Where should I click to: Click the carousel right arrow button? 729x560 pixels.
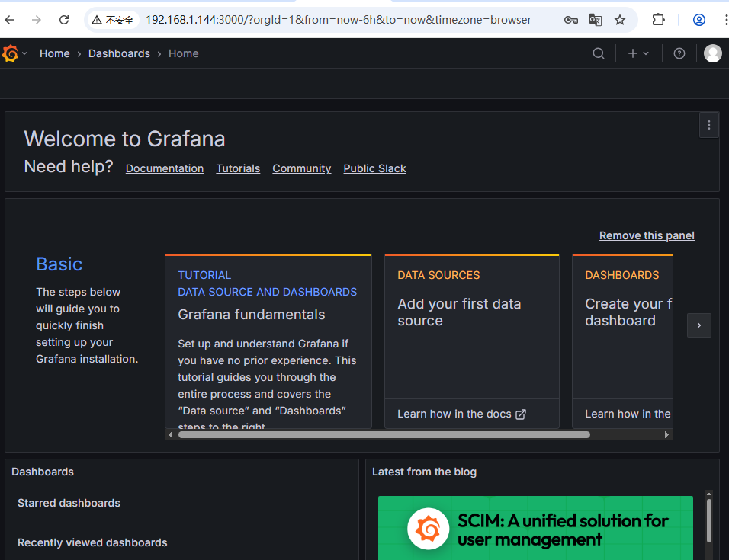(x=699, y=325)
